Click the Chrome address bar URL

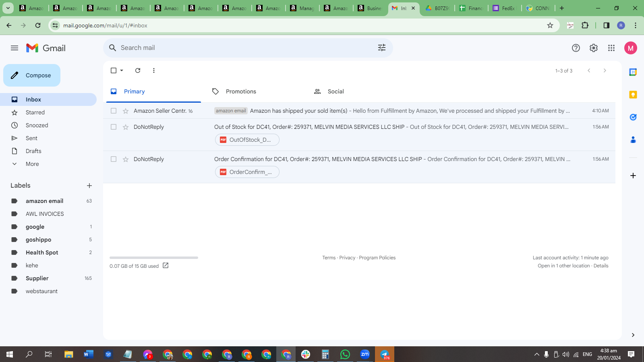click(x=105, y=25)
